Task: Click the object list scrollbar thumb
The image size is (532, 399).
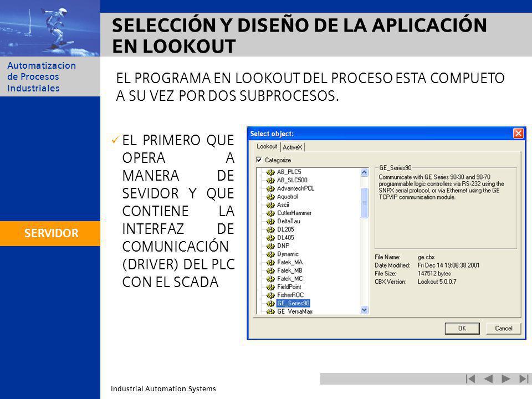Action: (364, 203)
